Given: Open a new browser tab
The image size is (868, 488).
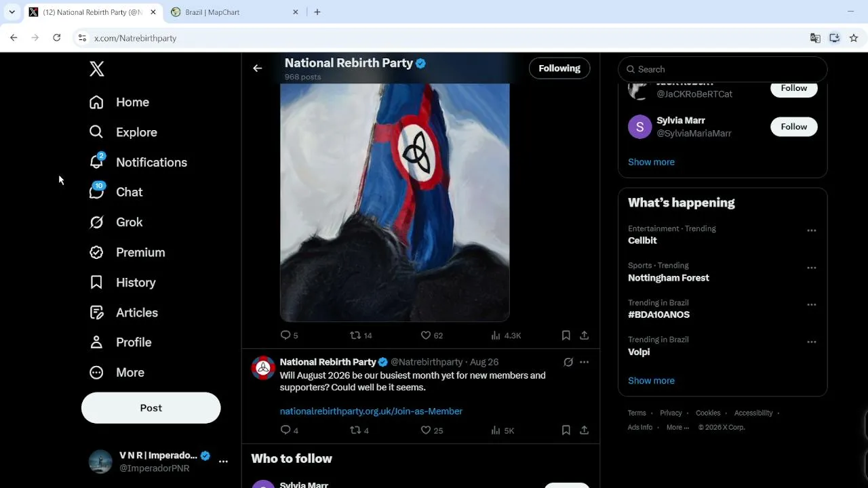Looking at the screenshot, I should (317, 12).
